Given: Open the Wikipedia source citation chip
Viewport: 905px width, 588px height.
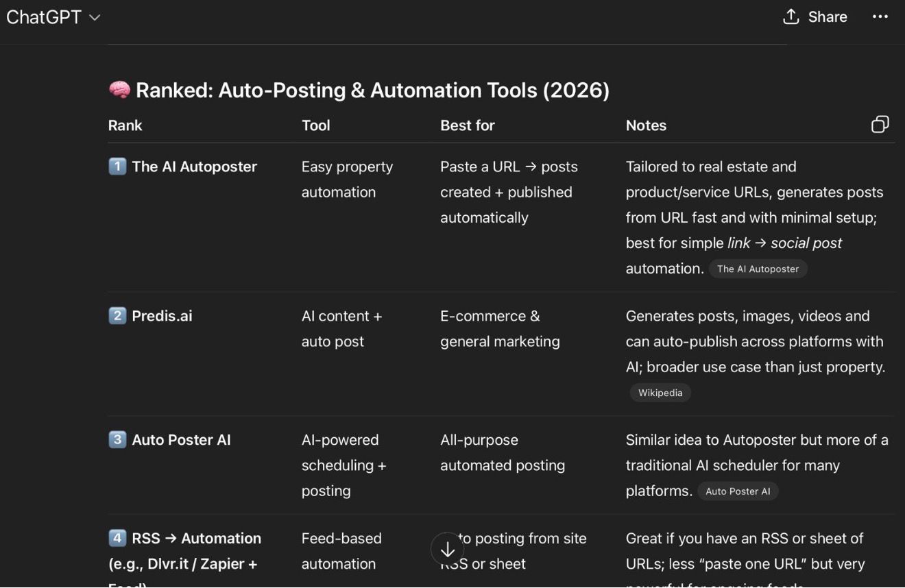Looking at the screenshot, I should tap(660, 393).
